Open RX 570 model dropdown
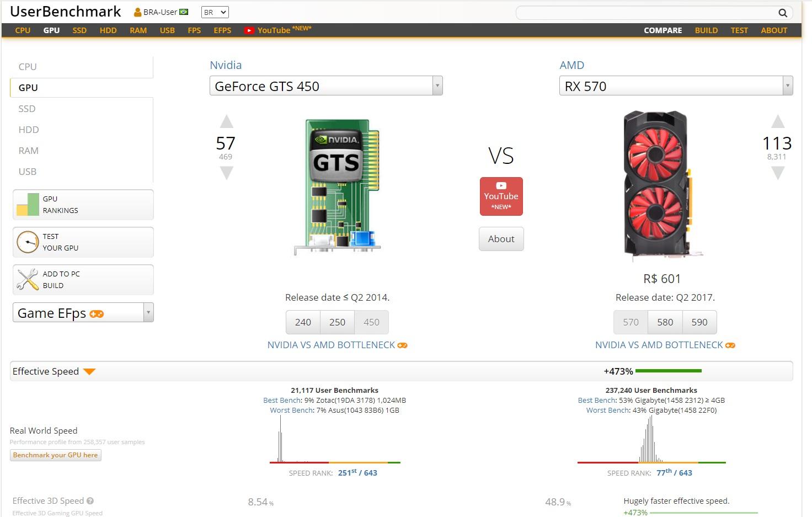 click(x=676, y=86)
